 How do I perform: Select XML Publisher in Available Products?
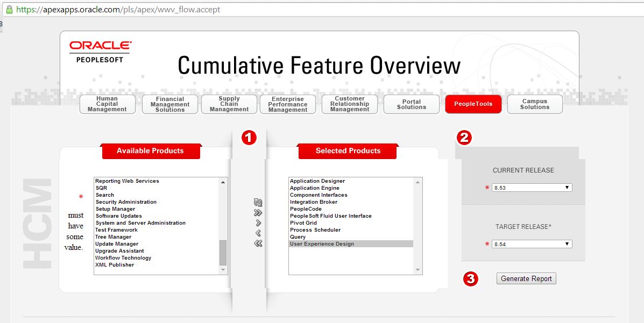tap(115, 264)
